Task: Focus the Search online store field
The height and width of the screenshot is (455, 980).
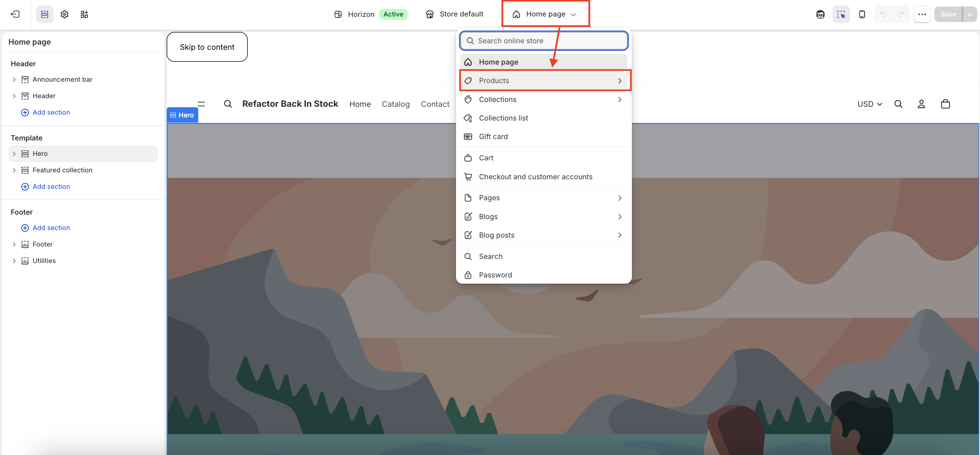Action: [x=544, y=41]
